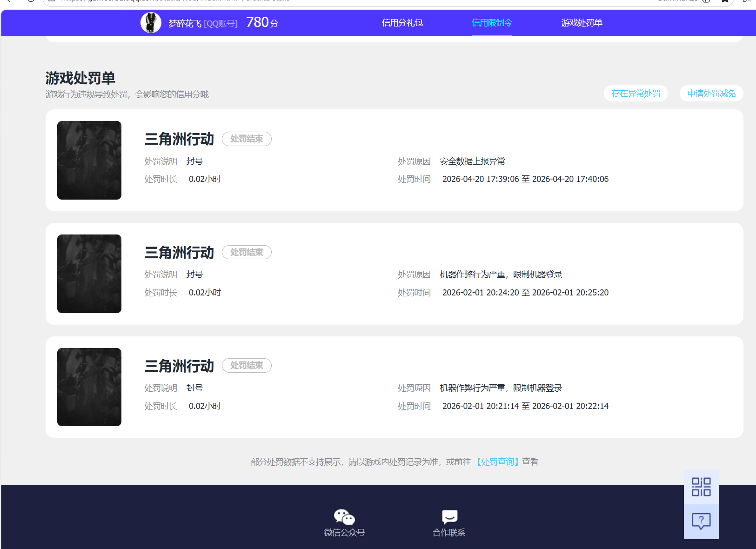Click the 存在异常处罚 button
This screenshot has width=756, height=549.
(x=636, y=94)
